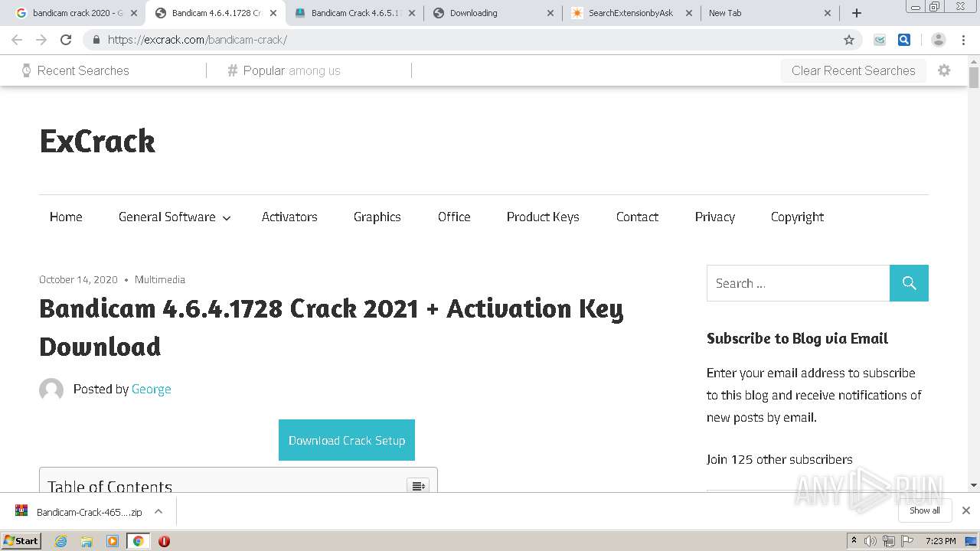The height and width of the screenshot is (551, 980).
Task: View the site lock security icon
Action: (x=96, y=40)
